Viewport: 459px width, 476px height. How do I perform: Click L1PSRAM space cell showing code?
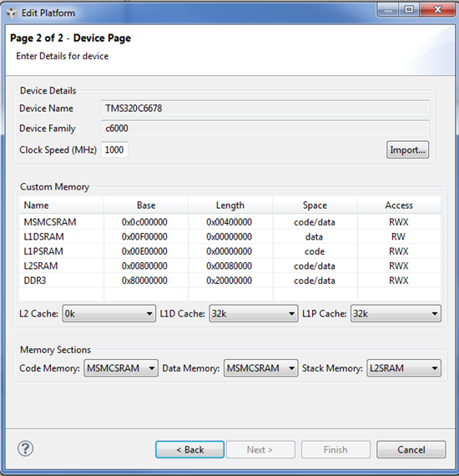coord(315,251)
